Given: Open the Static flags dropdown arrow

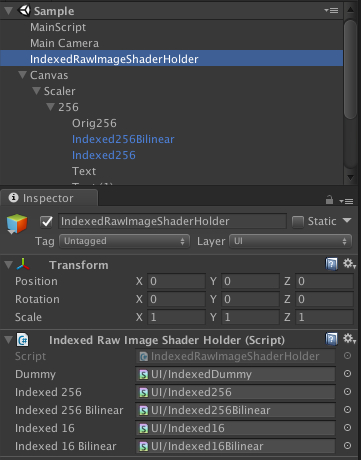Looking at the screenshot, I should click(x=347, y=220).
